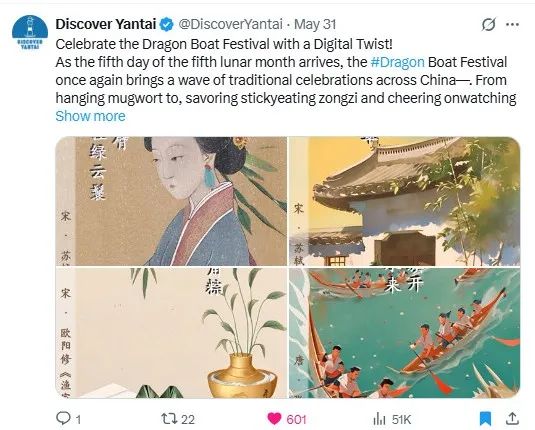Open the May 31 post timestamp

(x=315, y=24)
